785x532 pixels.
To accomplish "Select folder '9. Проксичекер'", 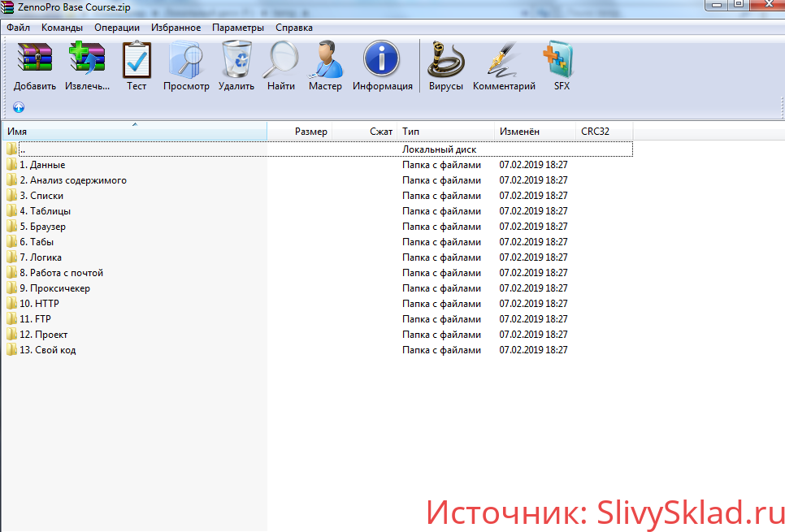I will click(x=55, y=288).
